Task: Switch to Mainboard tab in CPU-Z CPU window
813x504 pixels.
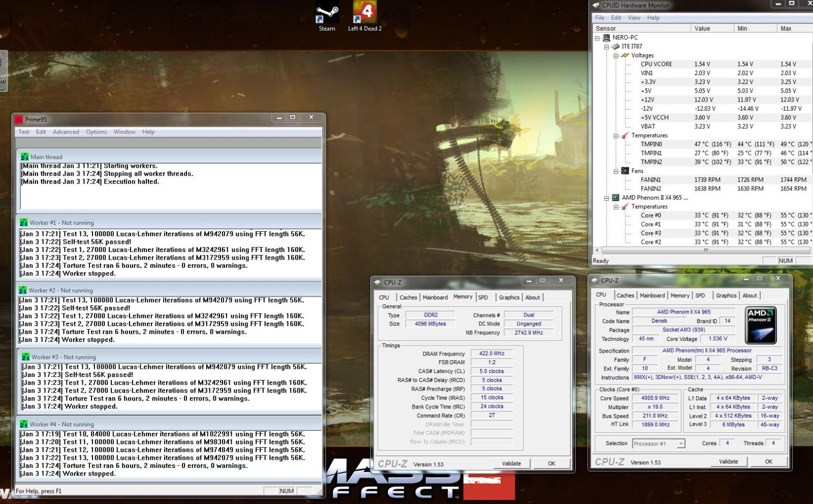Action: point(652,296)
